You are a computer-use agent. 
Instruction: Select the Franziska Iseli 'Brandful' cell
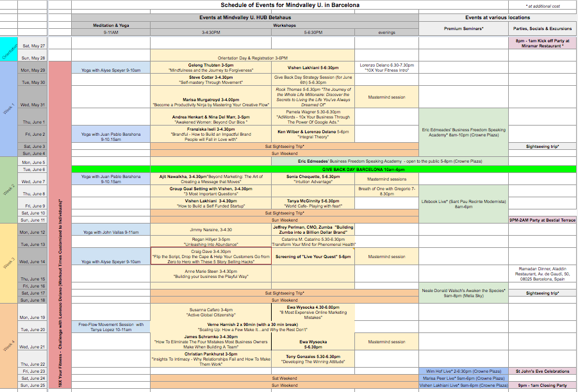point(211,134)
